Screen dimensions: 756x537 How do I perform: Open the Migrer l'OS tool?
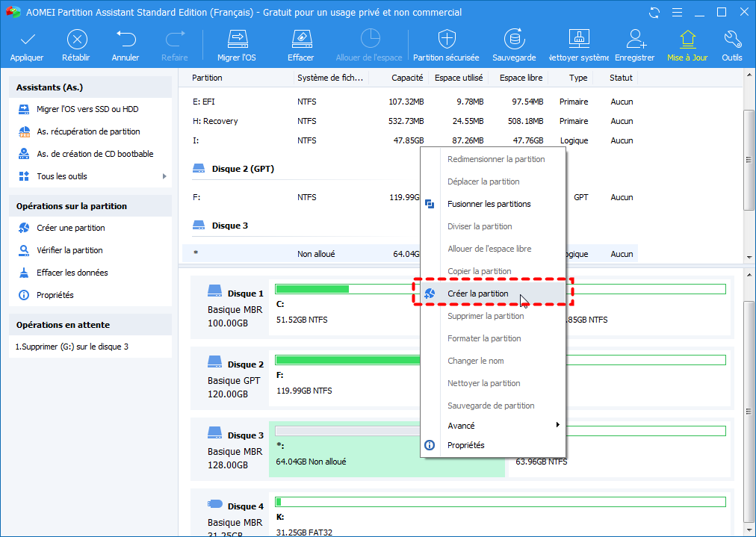[x=238, y=40]
